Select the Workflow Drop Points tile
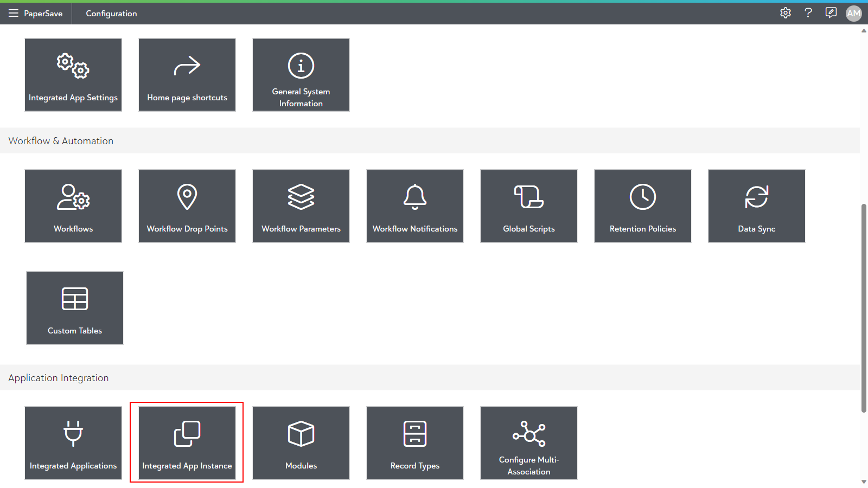Viewport: 868px width, 488px height. point(187,206)
